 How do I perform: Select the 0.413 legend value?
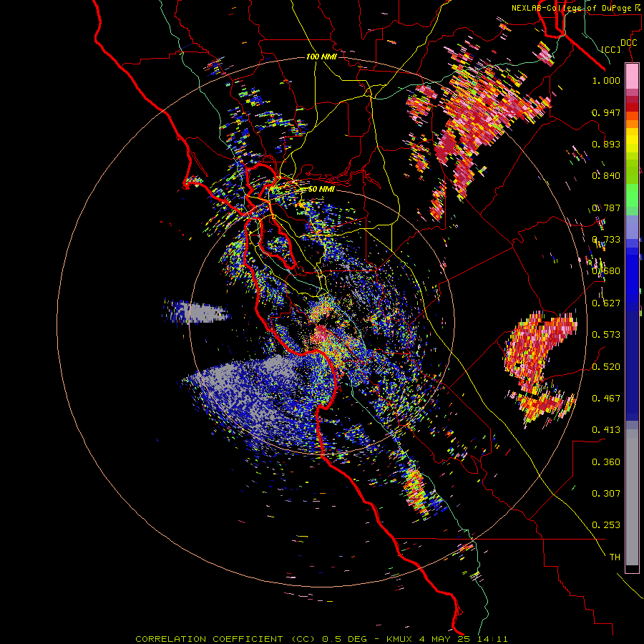pyautogui.click(x=606, y=430)
